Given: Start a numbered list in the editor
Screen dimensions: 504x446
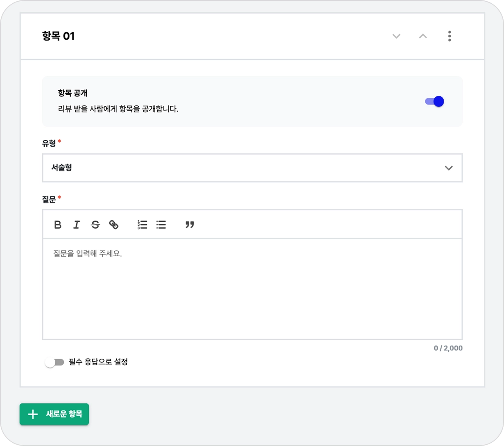Looking at the screenshot, I should 142,225.
